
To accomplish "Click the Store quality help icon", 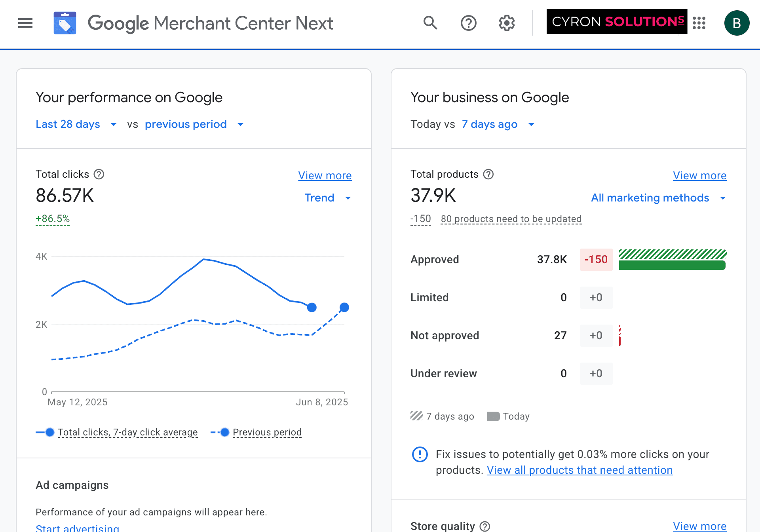I will click(485, 526).
